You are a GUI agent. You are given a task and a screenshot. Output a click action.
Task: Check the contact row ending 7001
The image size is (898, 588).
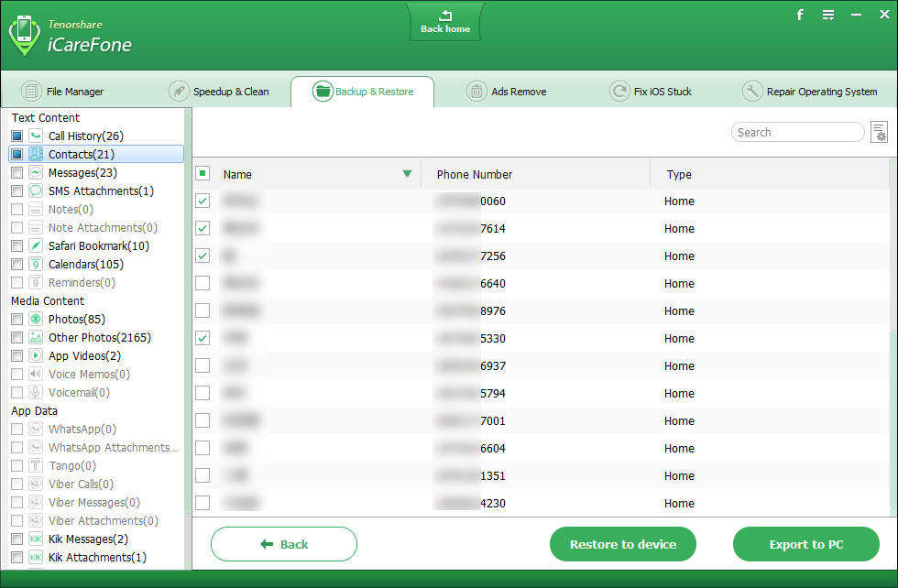pyautogui.click(x=203, y=420)
